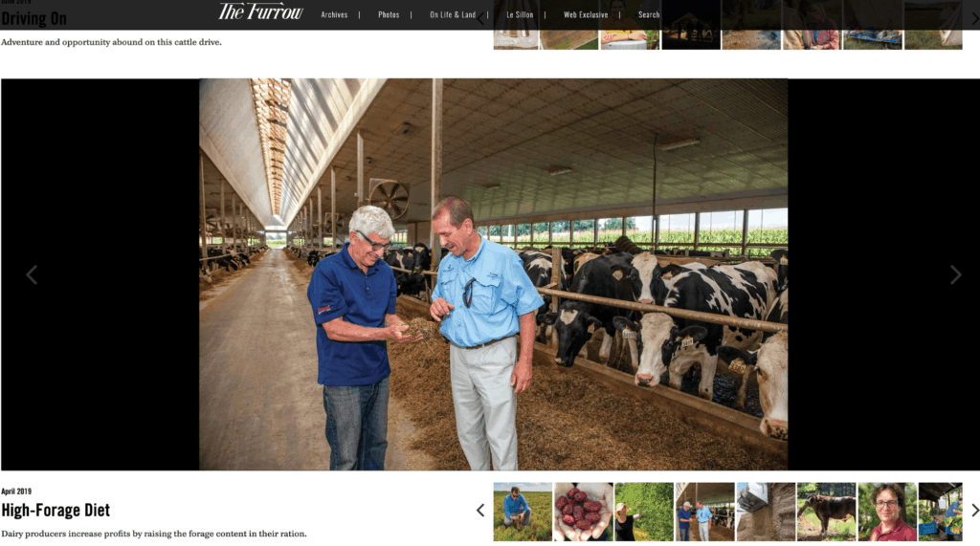The image size is (980, 546).
Task: Open the Photos menu item
Action: tap(389, 14)
